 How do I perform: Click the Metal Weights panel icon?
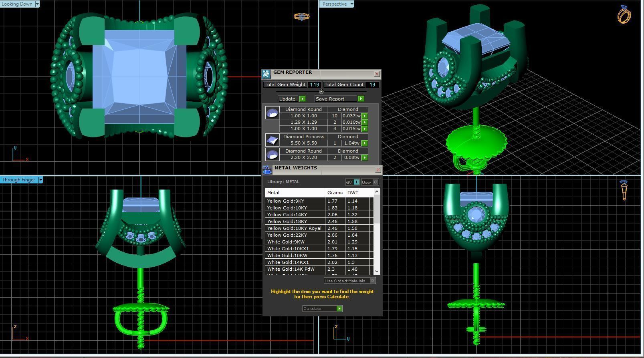tap(267, 170)
